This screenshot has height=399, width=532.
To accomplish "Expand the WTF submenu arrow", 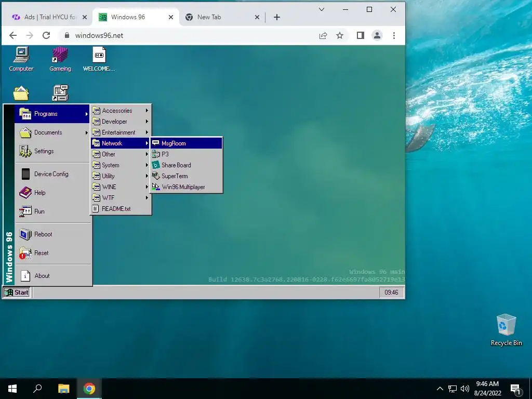I will (147, 197).
